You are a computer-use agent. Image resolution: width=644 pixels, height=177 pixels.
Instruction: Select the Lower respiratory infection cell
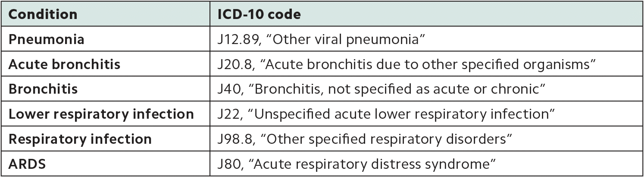click(101, 114)
